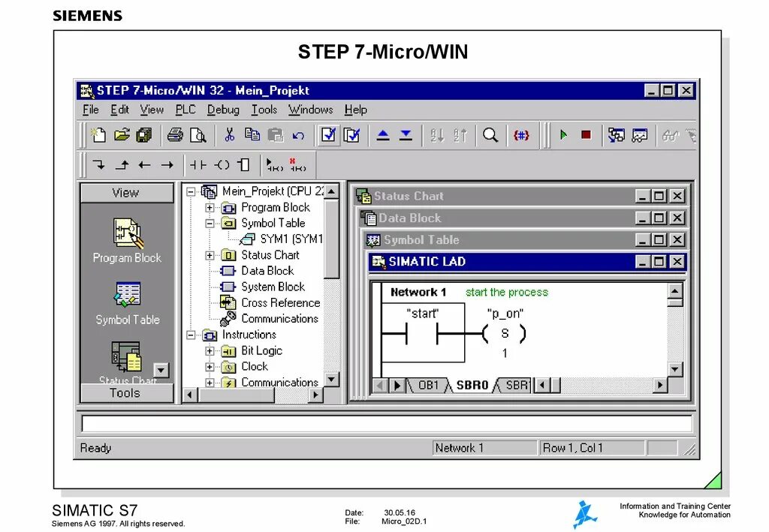The image size is (769, 532).
Task: Open the Edit menu
Action: tap(119, 110)
